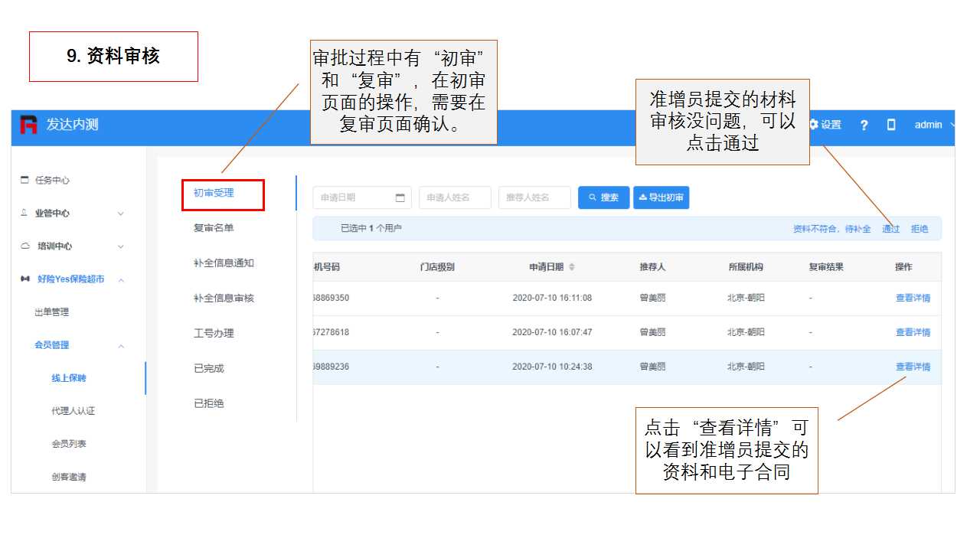This screenshot has width=980, height=551.
Task: Open 查看详情 for the 16:11:08 application
Action: [913, 298]
